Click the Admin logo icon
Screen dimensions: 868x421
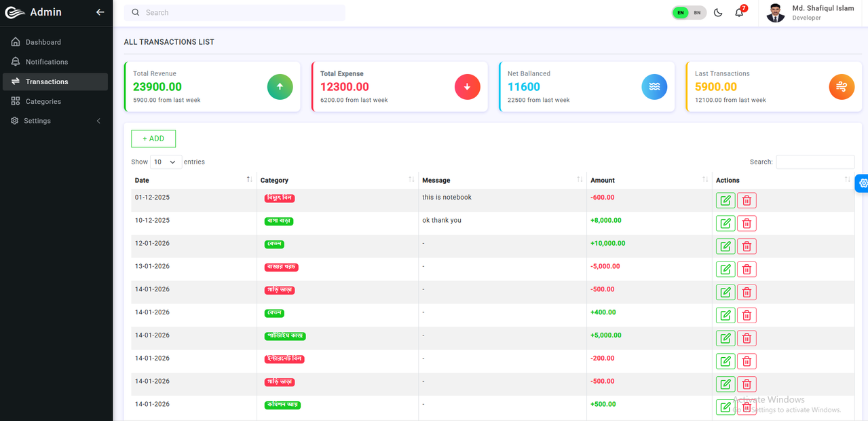(15, 12)
